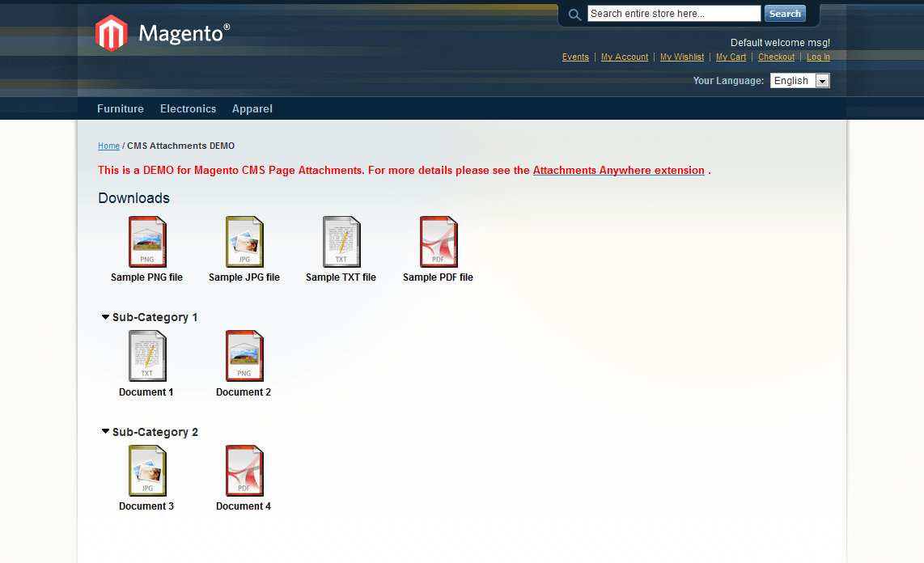Image resolution: width=924 pixels, height=563 pixels.
Task: Open the Document 2 PNG icon
Action: point(244,356)
